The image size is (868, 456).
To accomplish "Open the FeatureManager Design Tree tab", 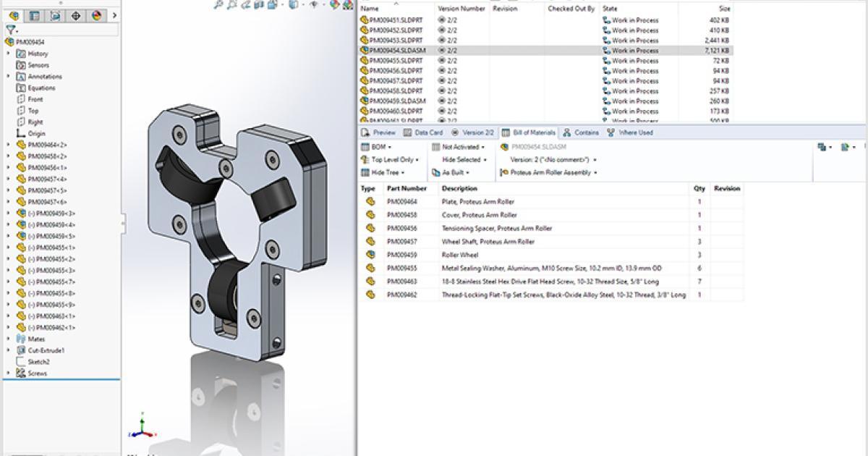I will (x=14, y=15).
